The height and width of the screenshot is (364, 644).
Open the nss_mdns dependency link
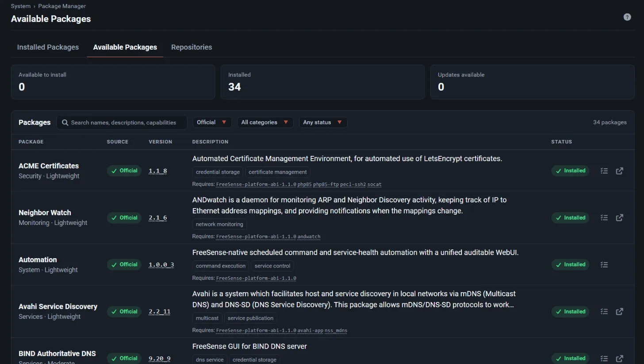coord(336,330)
